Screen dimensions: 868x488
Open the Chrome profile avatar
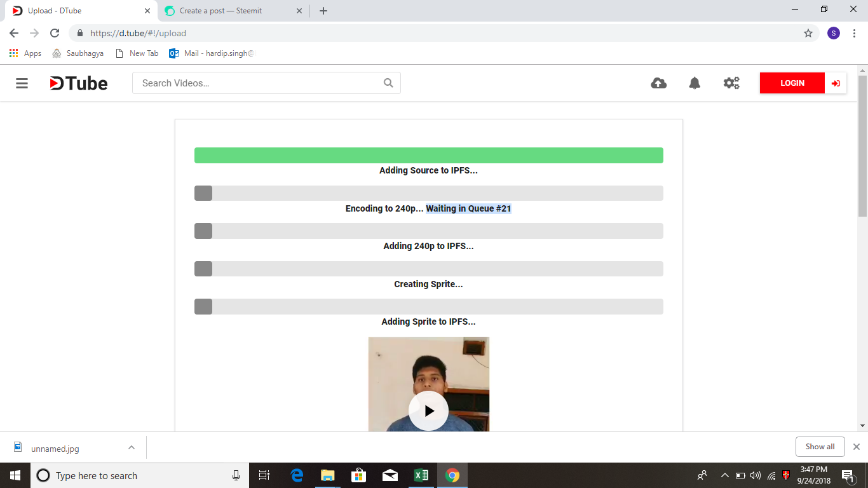click(x=834, y=33)
